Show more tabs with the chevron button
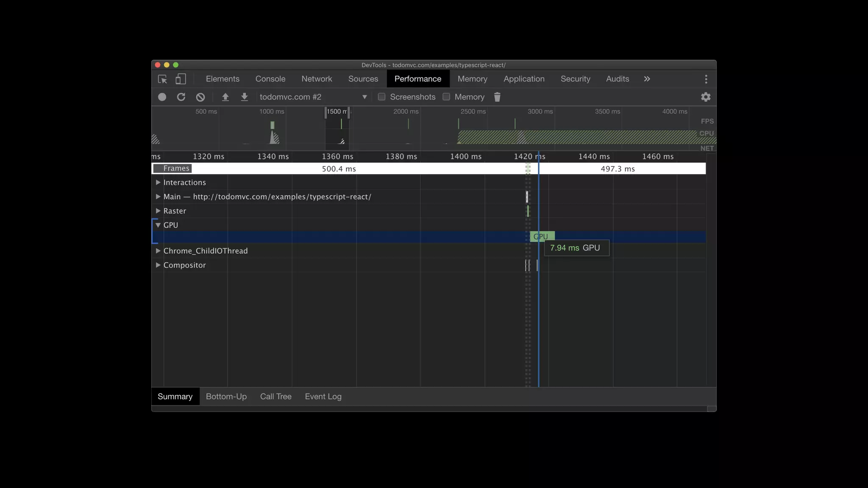 click(x=647, y=79)
